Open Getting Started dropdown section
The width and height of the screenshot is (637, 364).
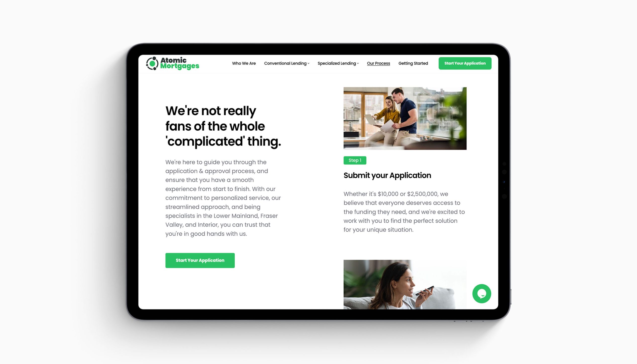413,63
